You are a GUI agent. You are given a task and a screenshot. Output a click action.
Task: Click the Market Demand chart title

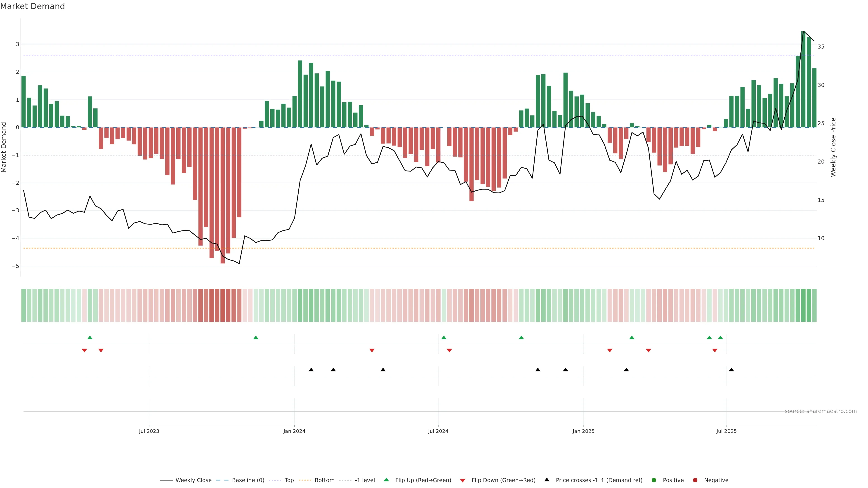click(x=32, y=6)
